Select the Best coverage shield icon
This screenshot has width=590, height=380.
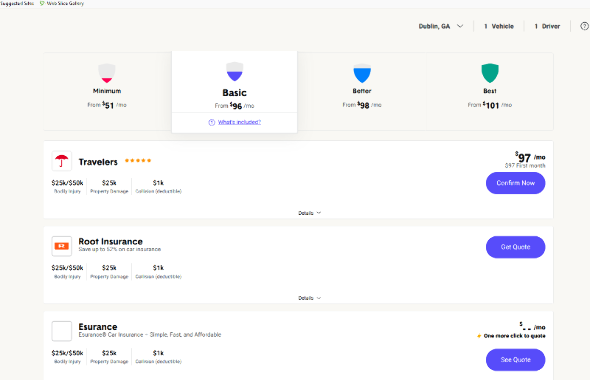coord(490,73)
